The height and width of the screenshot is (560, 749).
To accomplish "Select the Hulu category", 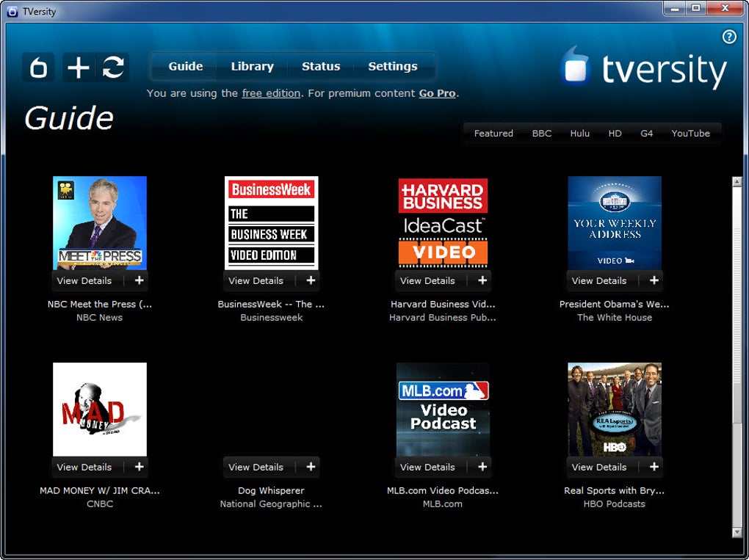I will coord(579,133).
